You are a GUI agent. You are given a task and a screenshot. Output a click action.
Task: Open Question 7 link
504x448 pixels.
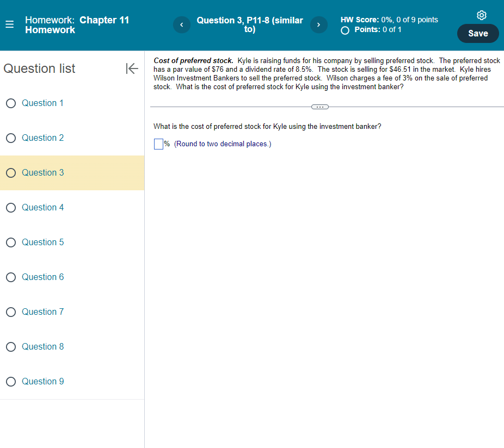43,312
